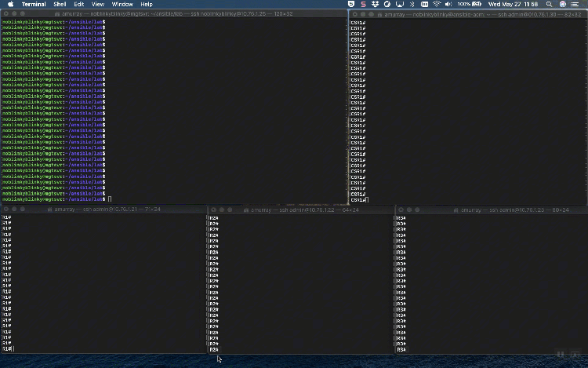This screenshot has height=368, width=588.
Task: Open the Siri icon
Action: (563, 4)
